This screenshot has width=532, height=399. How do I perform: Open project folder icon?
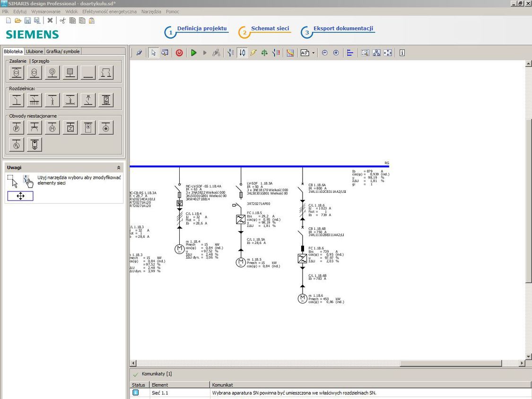click(x=18, y=20)
